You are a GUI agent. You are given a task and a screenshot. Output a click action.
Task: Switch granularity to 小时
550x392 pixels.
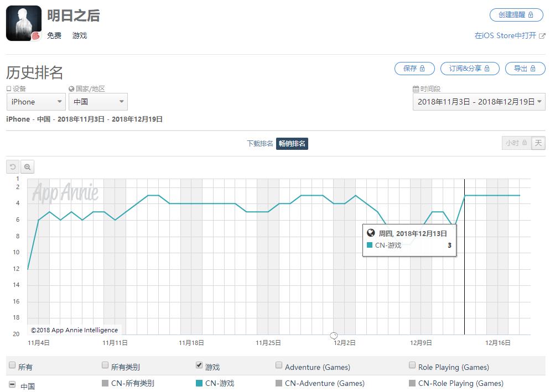click(x=516, y=143)
